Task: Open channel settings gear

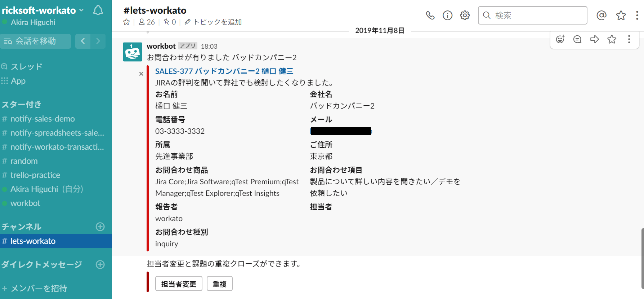Action: click(465, 15)
